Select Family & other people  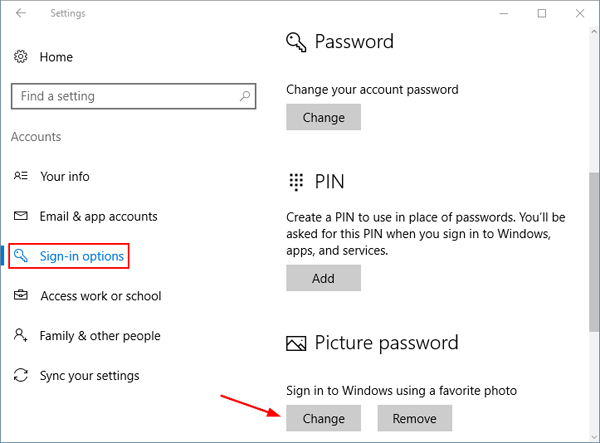point(99,336)
